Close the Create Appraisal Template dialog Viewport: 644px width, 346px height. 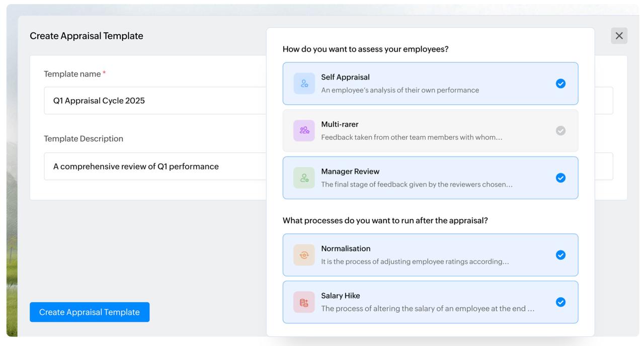[x=619, y=36]
